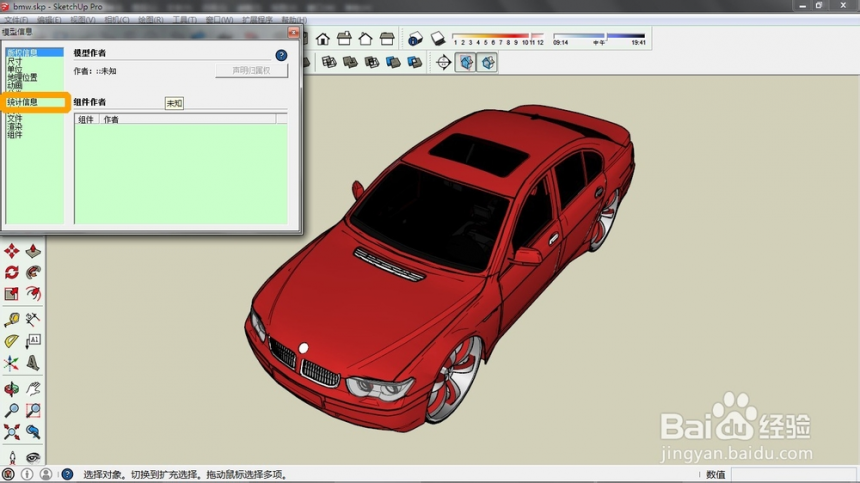Toggle display of section planes
The width and height of the screenshot is (860, 483).
[x=466, y=62]
